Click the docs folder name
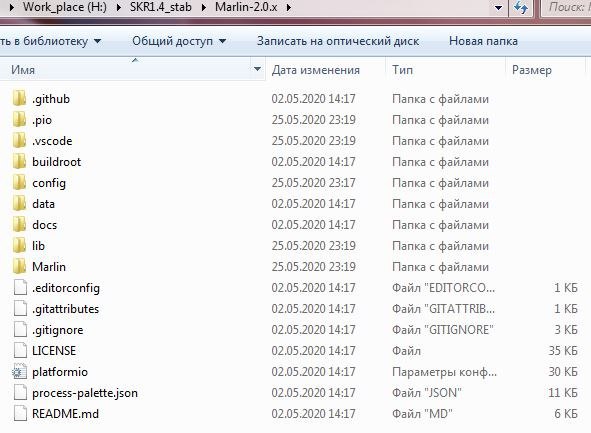591x433 pixels. tap(44, 225)
